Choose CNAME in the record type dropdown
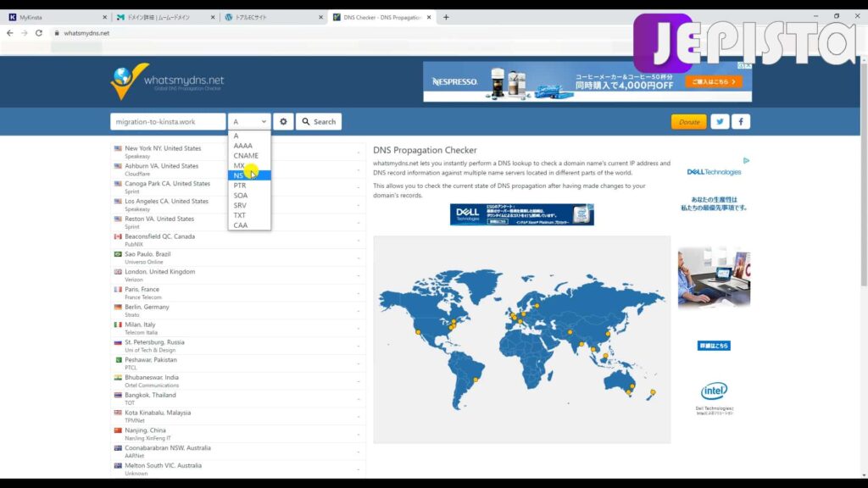 tap(246, 156)
